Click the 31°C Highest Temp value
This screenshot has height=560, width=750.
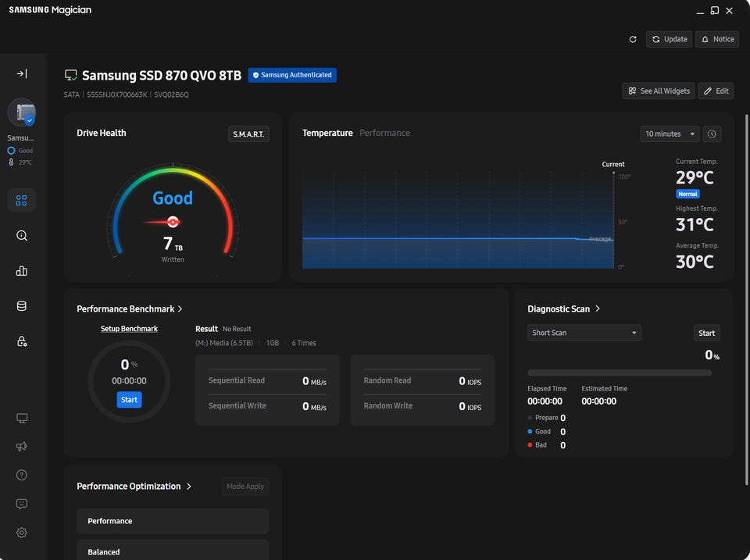[695, 224]
